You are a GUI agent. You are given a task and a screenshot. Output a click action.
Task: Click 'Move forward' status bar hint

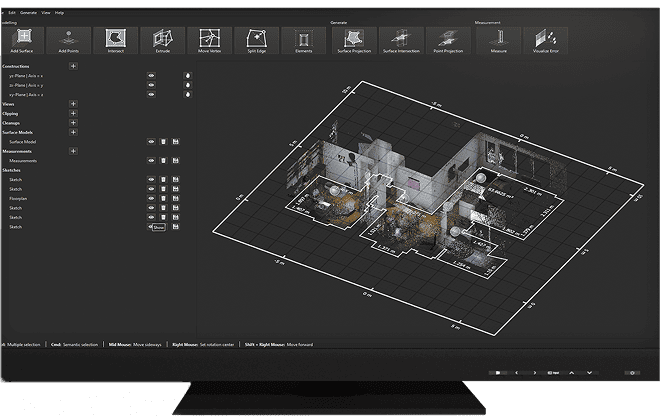(x=300, y=344)
